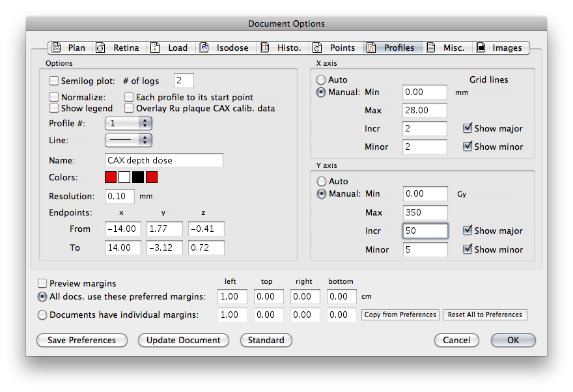Select the Points tab
573x392 pixels.
click(x=336, y=48)
